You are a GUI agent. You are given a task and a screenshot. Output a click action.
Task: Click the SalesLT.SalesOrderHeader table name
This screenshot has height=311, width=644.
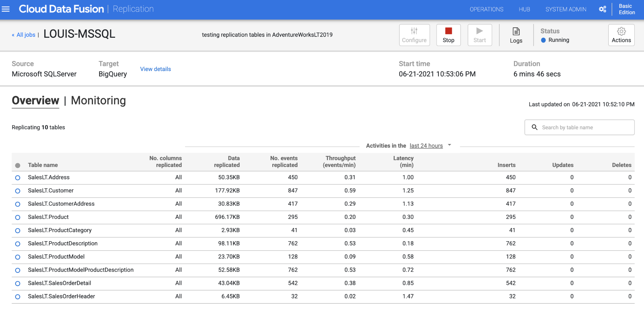tap(61, 296)
